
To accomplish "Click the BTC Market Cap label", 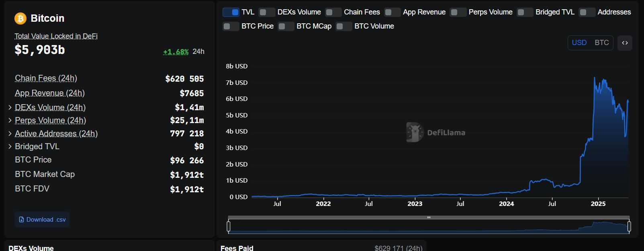I will (45, 174).
